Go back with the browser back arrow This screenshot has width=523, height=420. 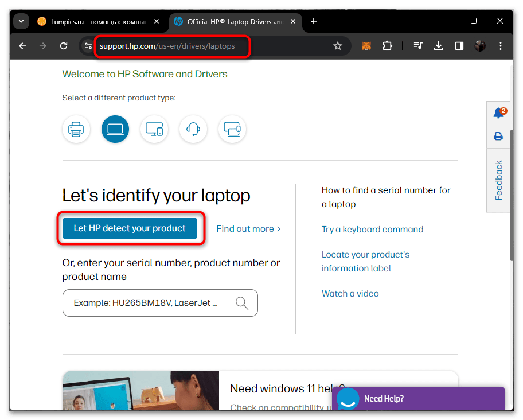[x=23, y=46]
